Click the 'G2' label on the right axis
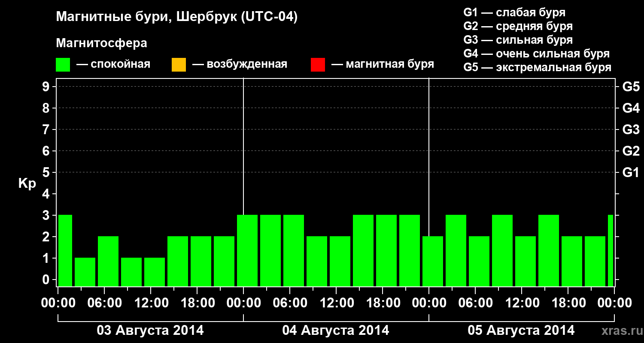The width and height of the screenshot is (644, 343). point(631,151)
